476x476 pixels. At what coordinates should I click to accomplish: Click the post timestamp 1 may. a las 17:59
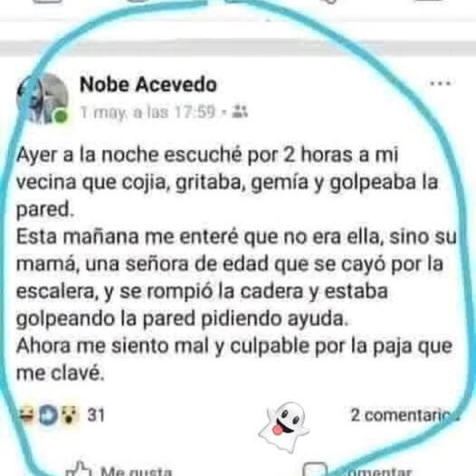pyautogui.click(x=148, y=112)
